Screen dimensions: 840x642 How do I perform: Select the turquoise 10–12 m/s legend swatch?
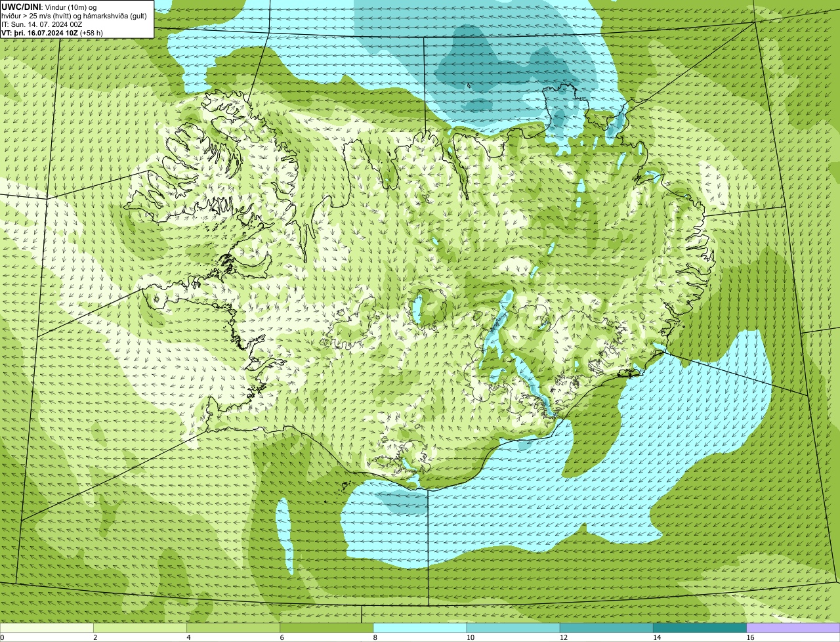(x=513, y=628)
